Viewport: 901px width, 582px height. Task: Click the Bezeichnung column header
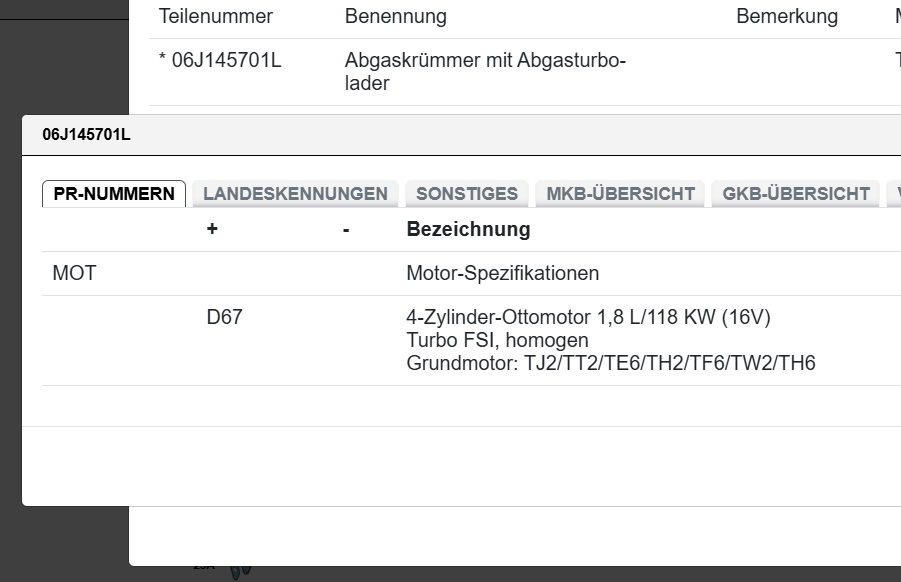(468, 229)
